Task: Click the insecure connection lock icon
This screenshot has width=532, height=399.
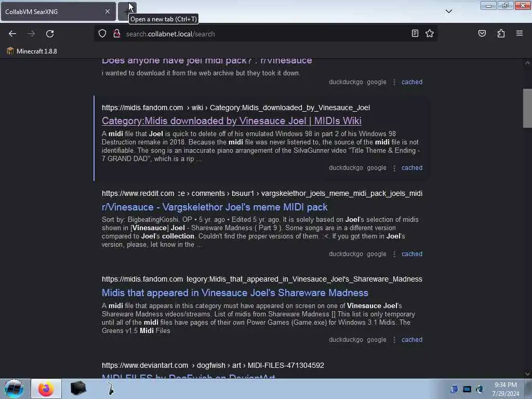Action: pos(117,34)
